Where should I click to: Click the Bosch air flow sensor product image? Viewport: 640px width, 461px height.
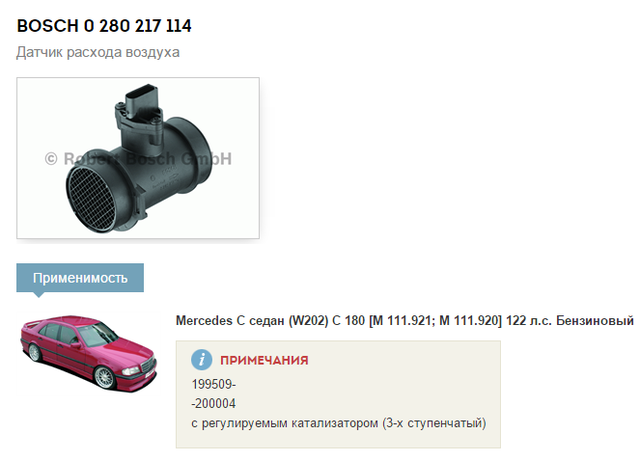click(138, 158)
